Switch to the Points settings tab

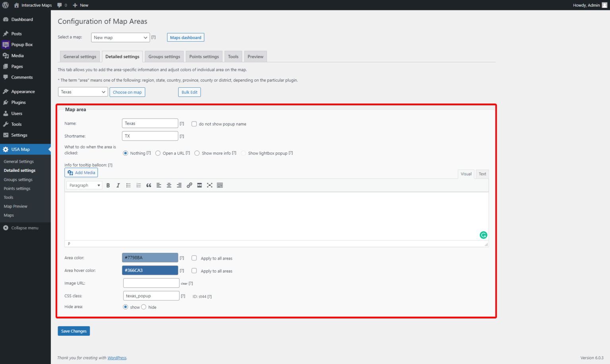pos(204,57)
